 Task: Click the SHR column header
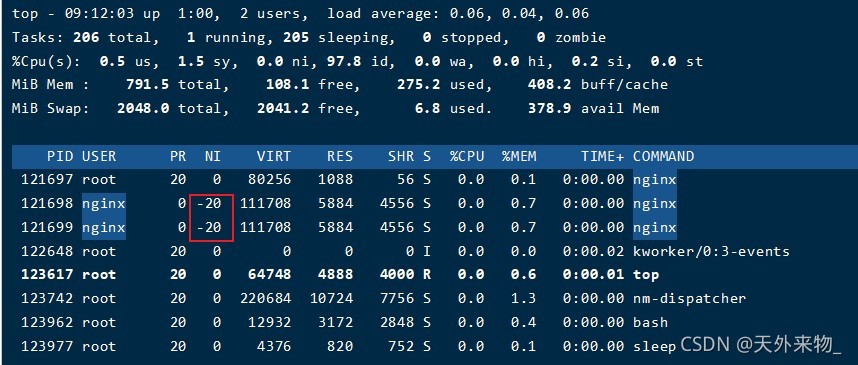coord(401,157)
